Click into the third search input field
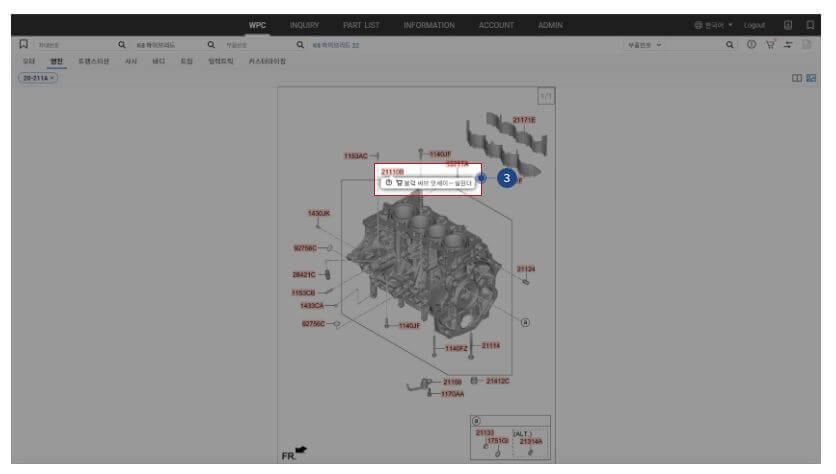The width and height of the screenshot is (836, 474). 260,45
